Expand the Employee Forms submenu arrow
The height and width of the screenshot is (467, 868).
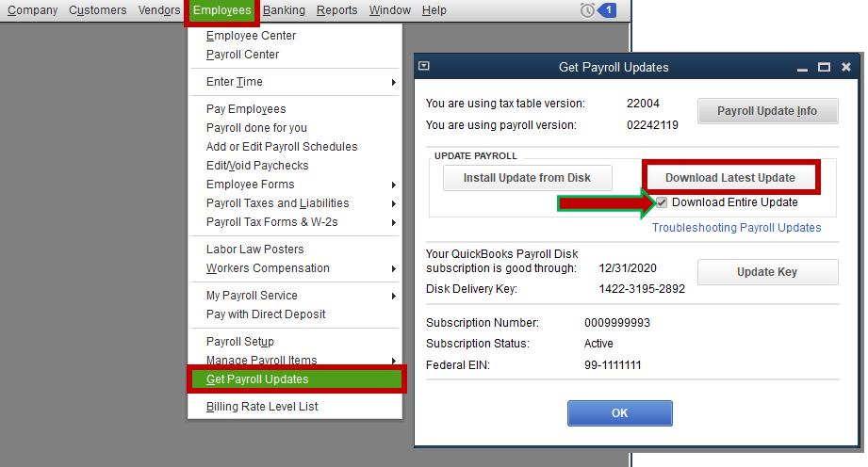coord(394,185)
